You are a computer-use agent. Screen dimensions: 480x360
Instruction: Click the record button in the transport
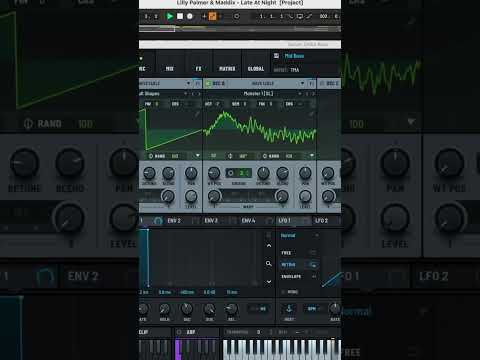coord(190,16)
